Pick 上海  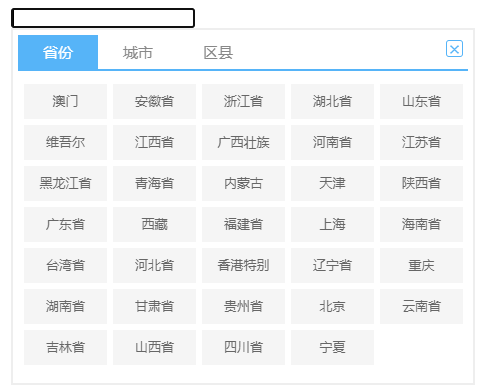click(x=332, y=224)
